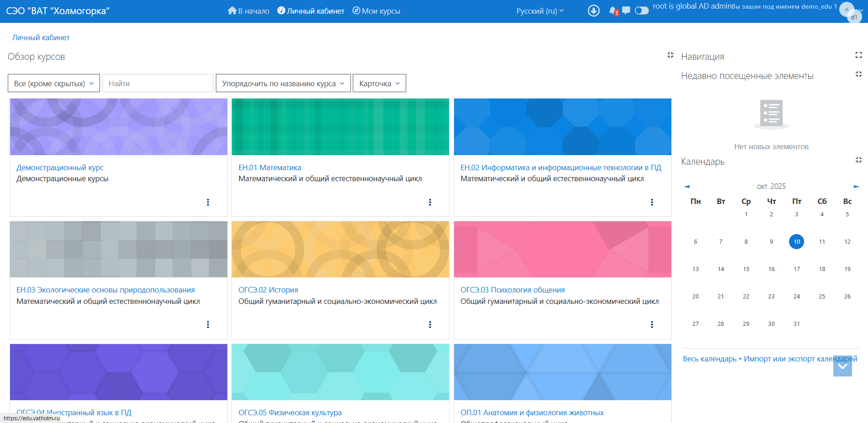Click the download icon in the top bar

593,10
